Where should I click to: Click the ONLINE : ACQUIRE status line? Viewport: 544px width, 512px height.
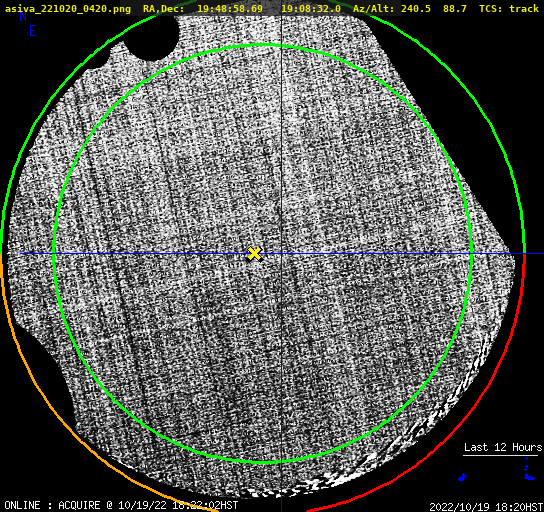pyautogui.click(x=121, y=505)
